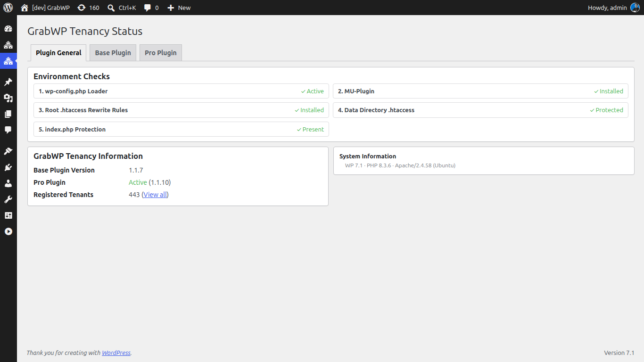Select the version value 1.1.7
Screen dimensions: 644x362
136,170
